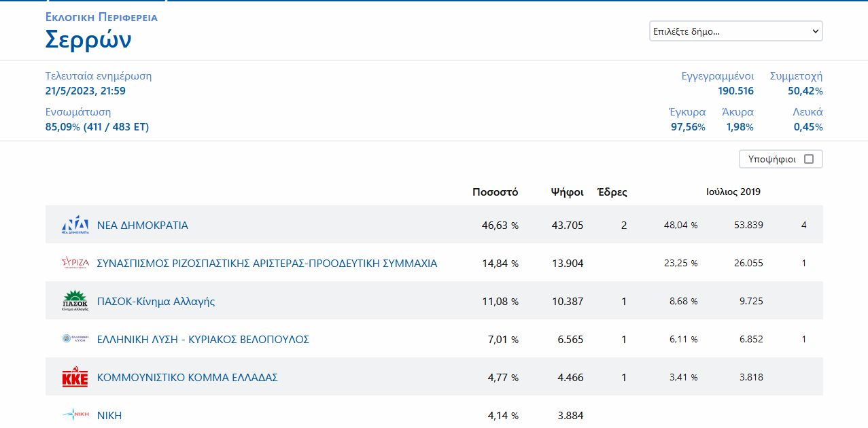The image size is (868, 428).
Task: Click the 3.884 votes value
Action: point(570,416)
